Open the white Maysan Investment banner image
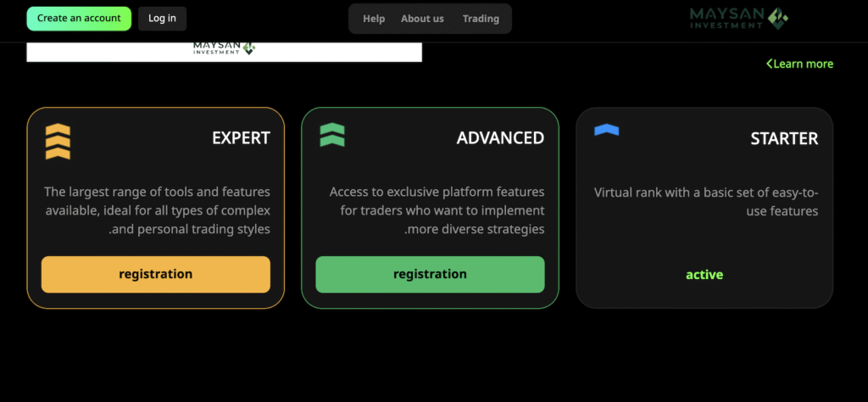The height and width of the screenshot is (402, 868). pos(224,50)
